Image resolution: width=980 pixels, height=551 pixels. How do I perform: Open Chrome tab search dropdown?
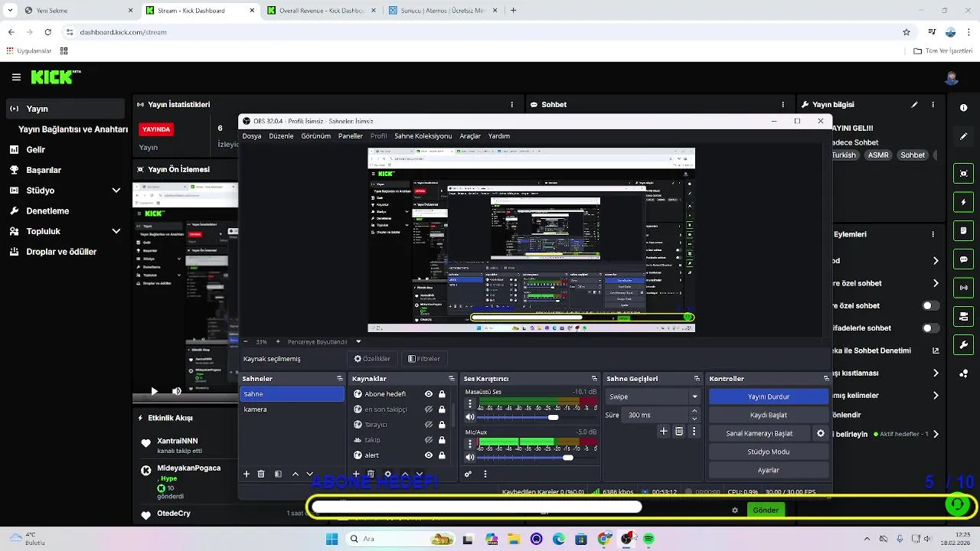[10, 11]
